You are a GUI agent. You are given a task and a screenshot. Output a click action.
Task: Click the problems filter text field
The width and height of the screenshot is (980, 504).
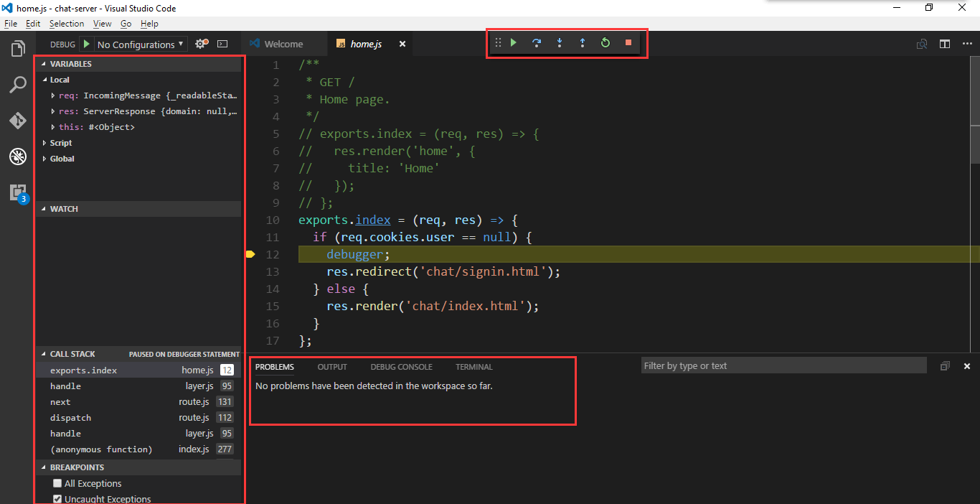783,366
